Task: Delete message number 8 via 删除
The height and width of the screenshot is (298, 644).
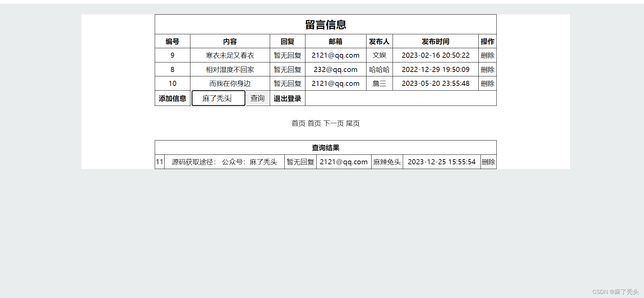Action: [x=488, y=70]
